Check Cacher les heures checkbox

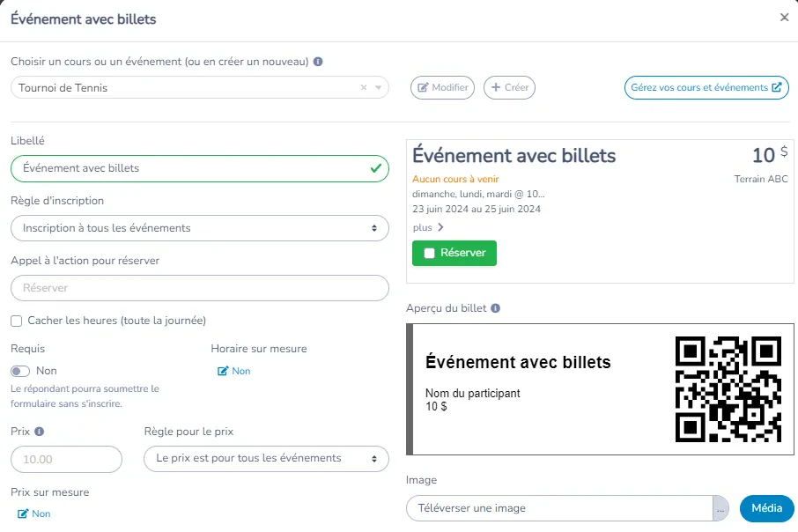click(x=16, y=321)
